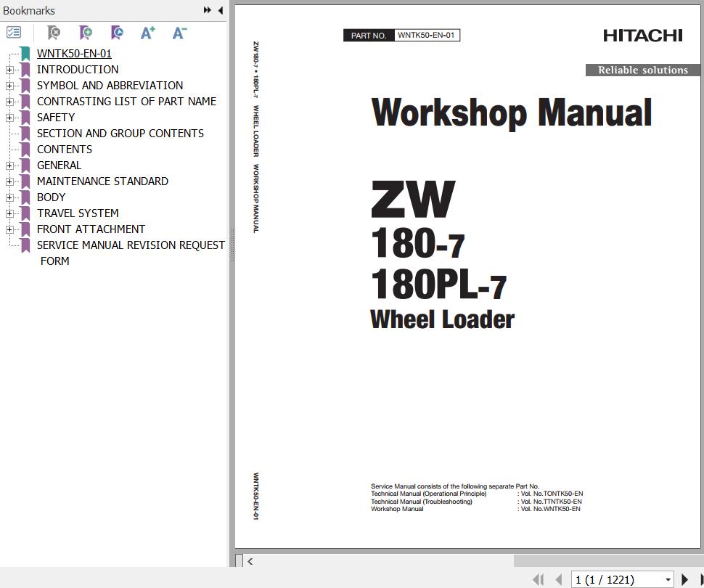Expand the CONTRASTING LIST OF PART NAME node
704x588 pixels.
9,102
